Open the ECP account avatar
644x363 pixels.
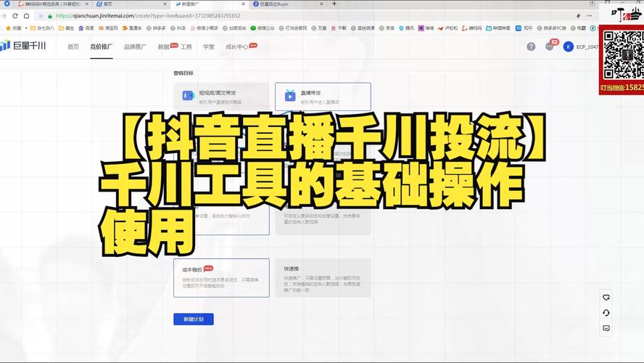click(569, 46)
